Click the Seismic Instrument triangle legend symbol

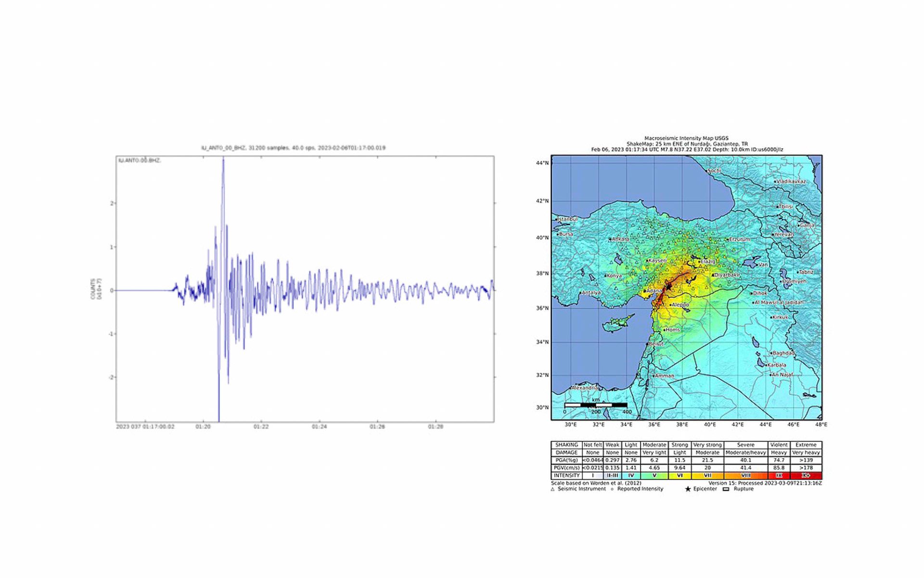click(x=552, y=489)
